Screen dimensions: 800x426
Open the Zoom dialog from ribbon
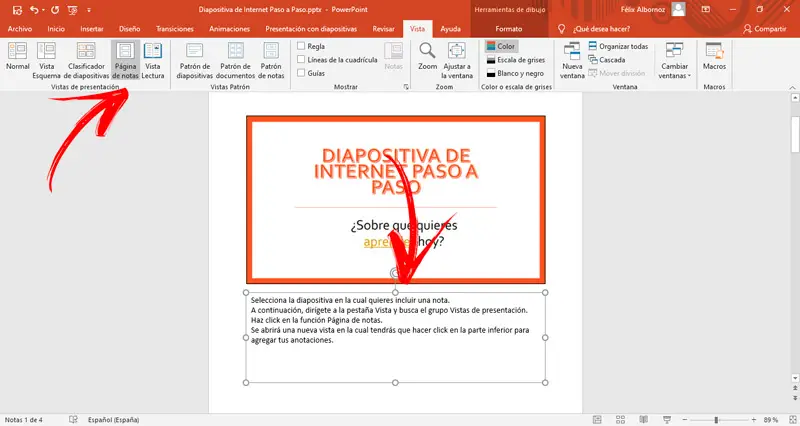tap(428, 56)
